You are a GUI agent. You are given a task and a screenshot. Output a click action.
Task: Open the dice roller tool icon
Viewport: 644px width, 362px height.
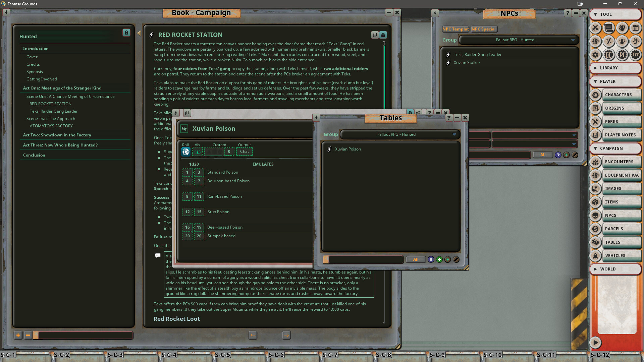[595, 42]
